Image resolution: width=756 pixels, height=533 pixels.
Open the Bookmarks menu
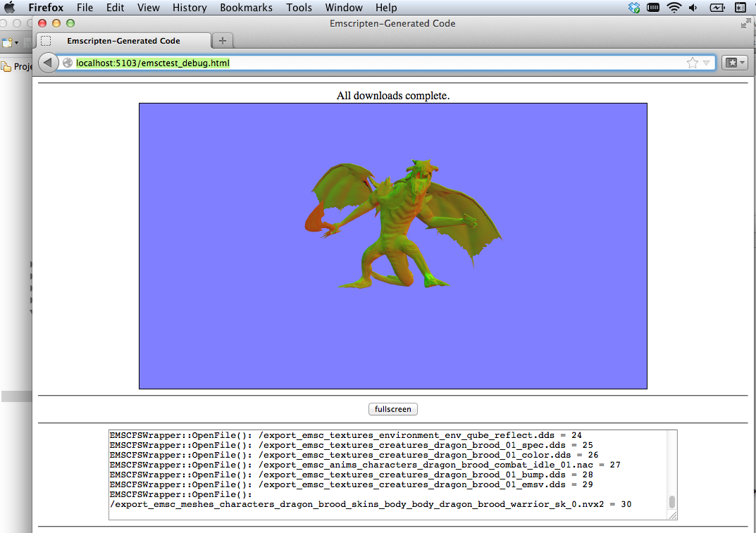click(246, 8)
